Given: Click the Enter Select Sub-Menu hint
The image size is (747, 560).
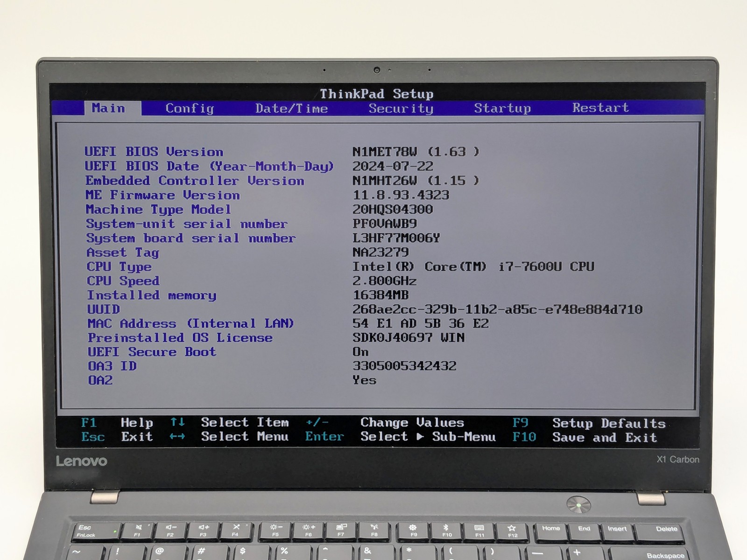Looking at the screenshot, I should (x=400, y=437).
